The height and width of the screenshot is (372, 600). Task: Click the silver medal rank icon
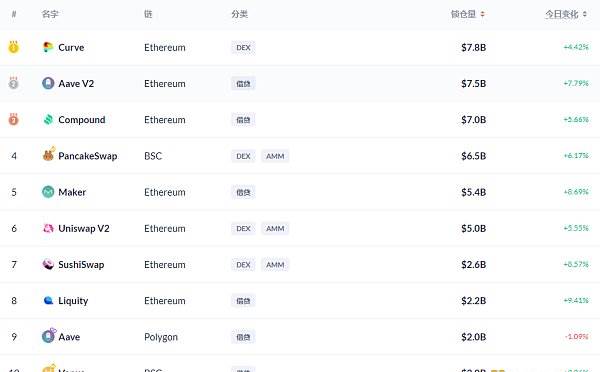pyautogui.click(x=13, y=83)
